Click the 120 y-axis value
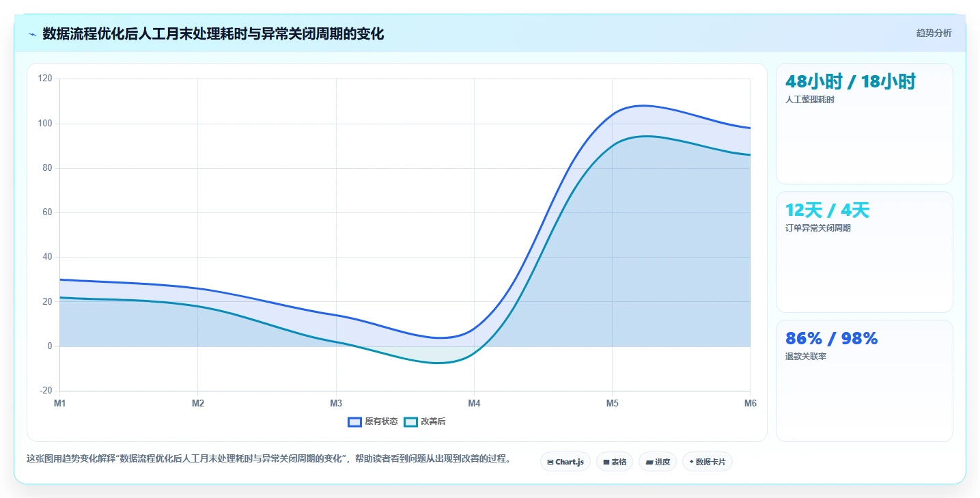This screenshot has width=980, height=498. click(x=45, y=79)
